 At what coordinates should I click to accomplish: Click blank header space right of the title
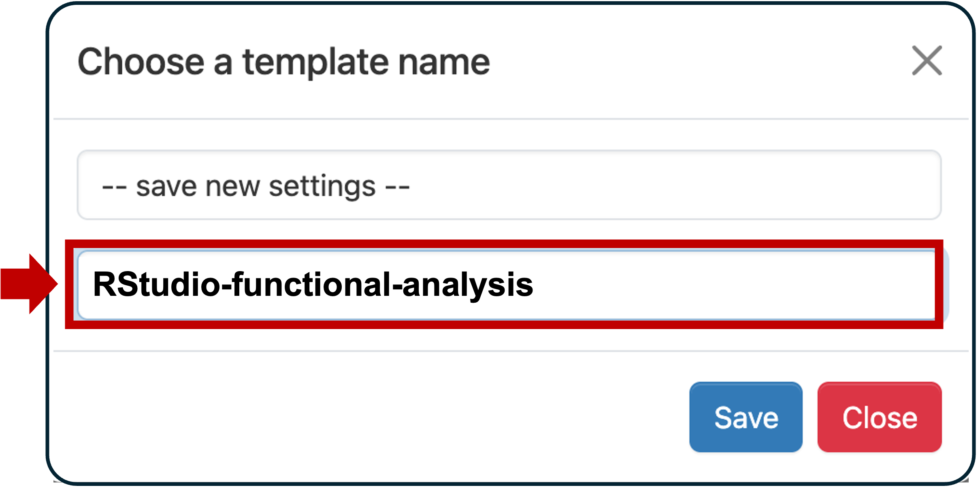tap(688, 62)
